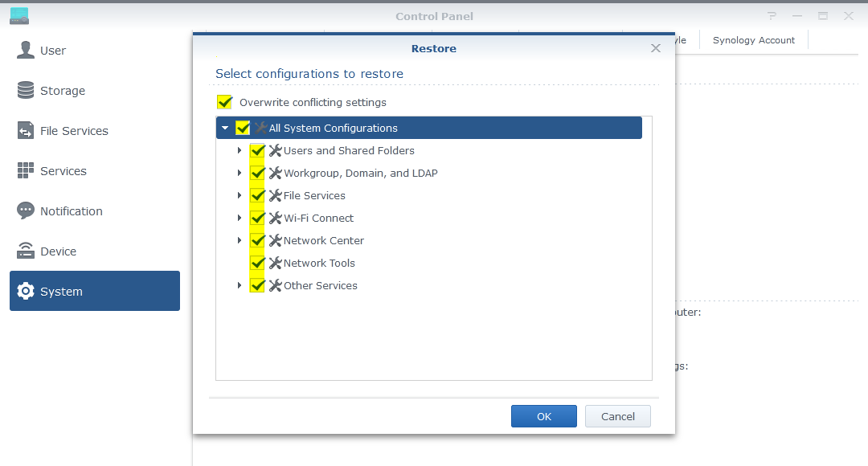Collapse All System Configurations tree
Screen dimensions: 868x466
225,128
